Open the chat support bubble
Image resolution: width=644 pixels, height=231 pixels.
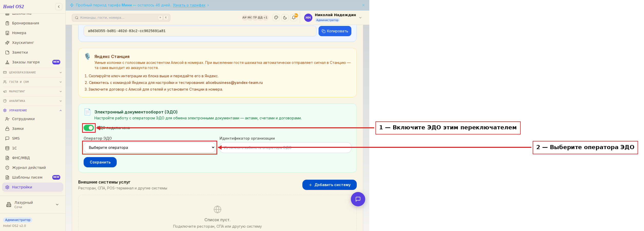point(358,199)
